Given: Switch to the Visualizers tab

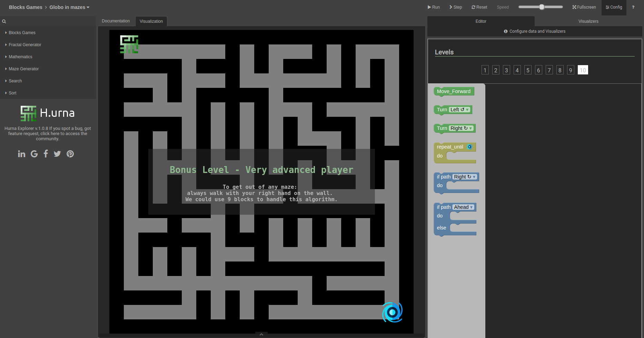Looking at the screenshot, I should (588, 21).
